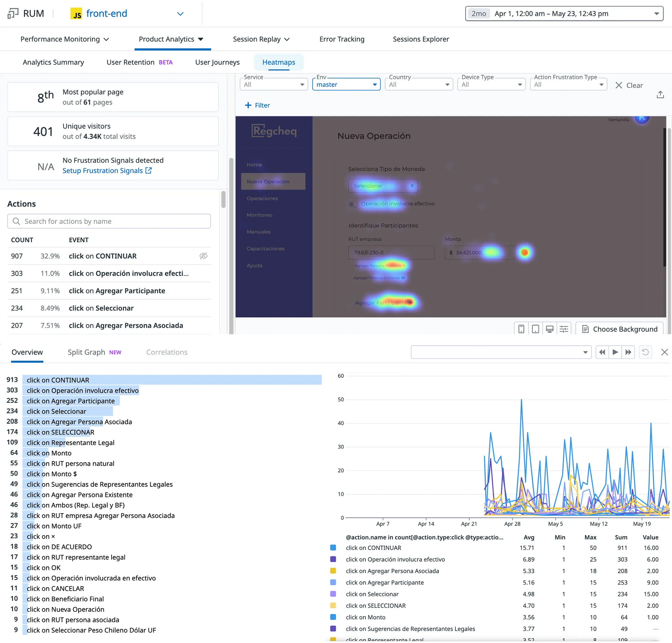This screenshot has height=643, width=672.
Task: Select the tablet device view icon
Action: point(535,329)
